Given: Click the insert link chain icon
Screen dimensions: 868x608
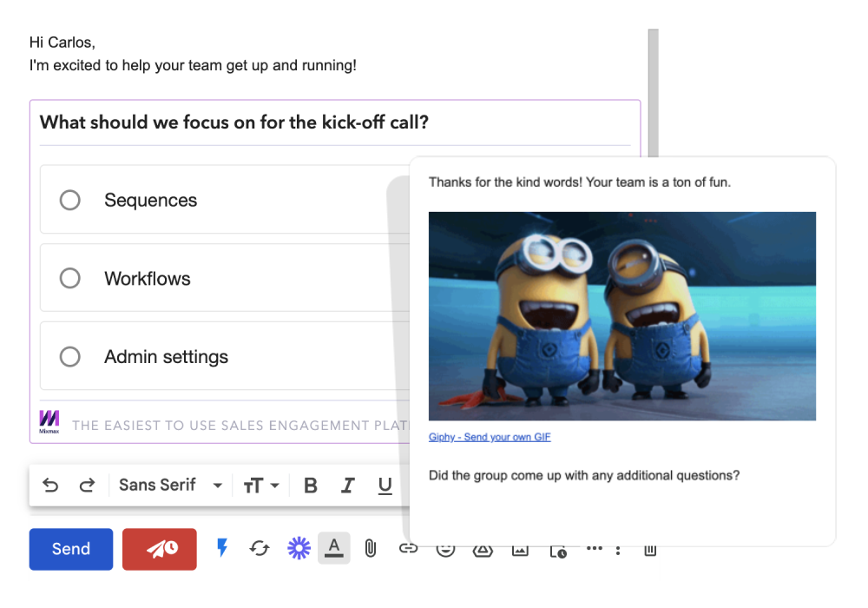Looking at the screenshot, I should (x=408, y=549).
